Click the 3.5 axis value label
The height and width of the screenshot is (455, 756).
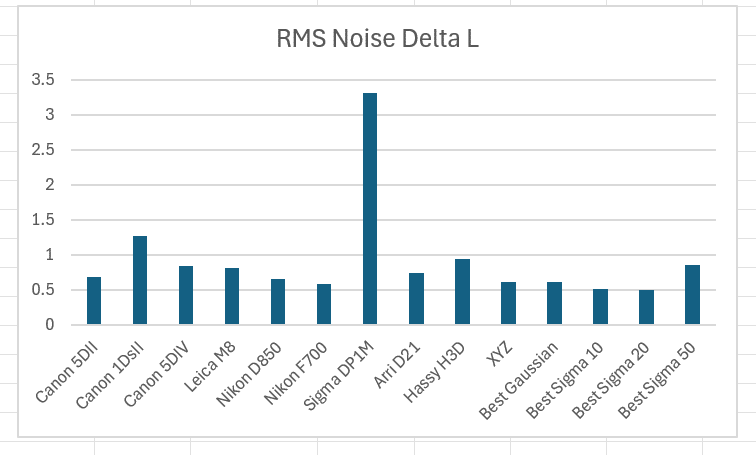point(43,80)
